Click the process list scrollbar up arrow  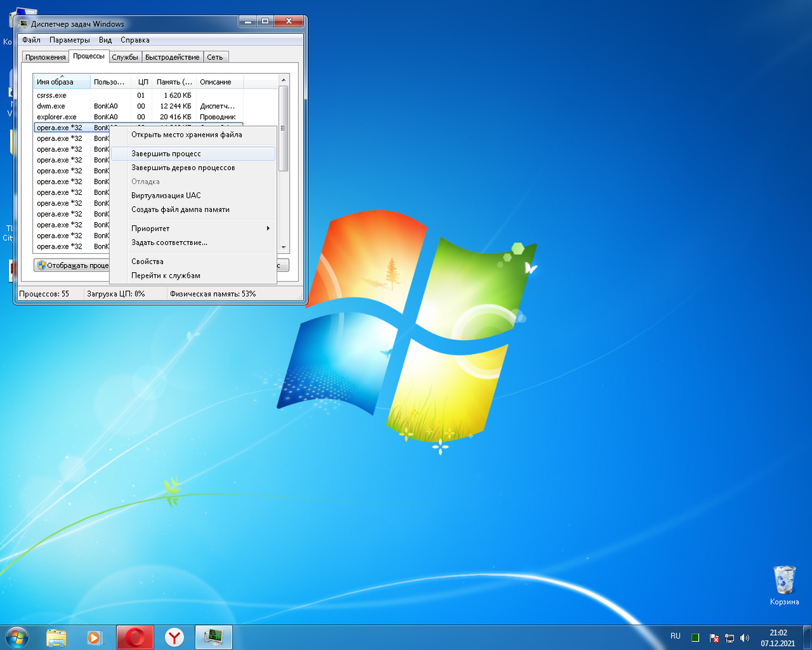(x=284, y=81)
